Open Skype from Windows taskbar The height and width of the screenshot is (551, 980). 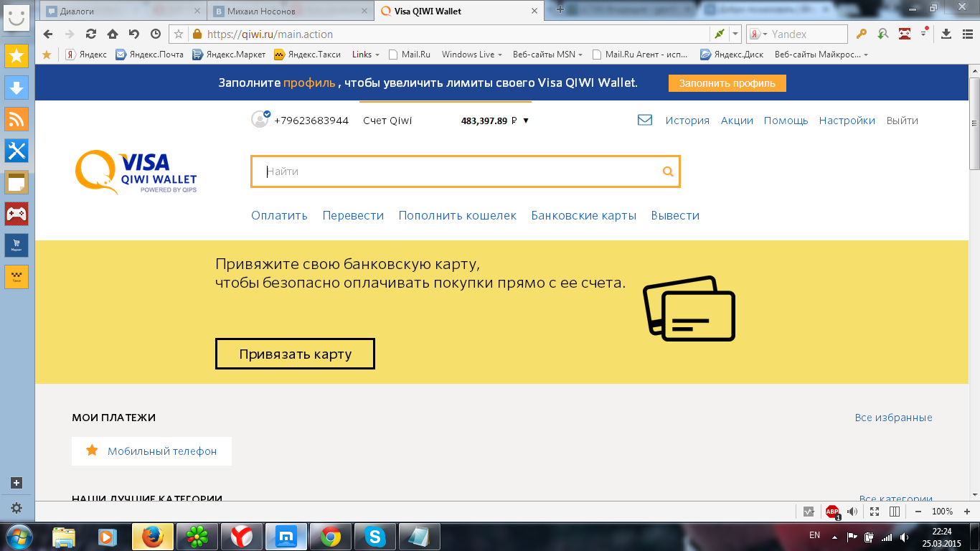pyautogui.click(x=375, y=537)
